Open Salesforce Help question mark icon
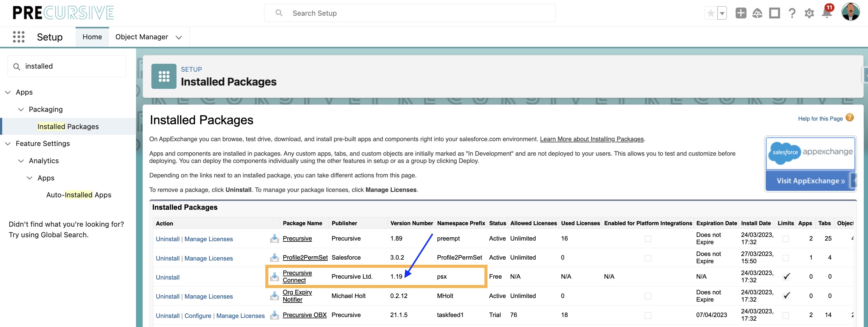 792,13
